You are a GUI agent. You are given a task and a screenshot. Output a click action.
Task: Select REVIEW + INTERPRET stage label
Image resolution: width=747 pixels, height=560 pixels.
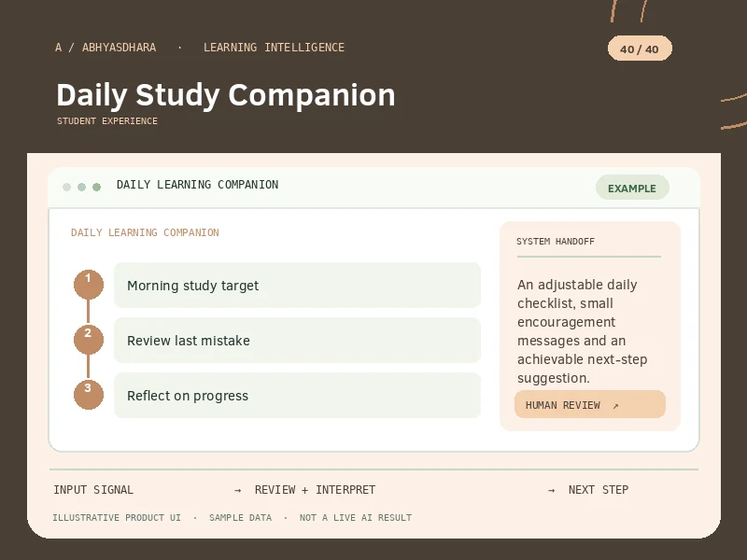pyautogui.click(x=315, y=489)
